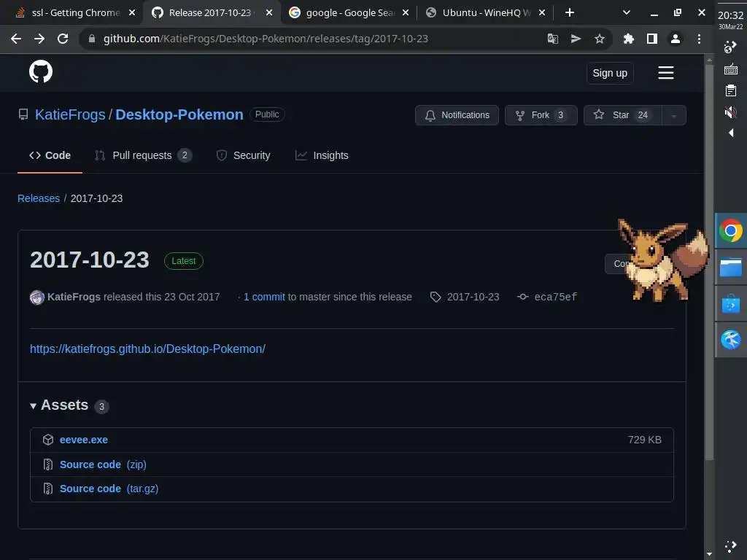Image resolution: width=747 pixels, height=560 pixels.
Task: Open the Insights tab
Action: coord(322,155)
